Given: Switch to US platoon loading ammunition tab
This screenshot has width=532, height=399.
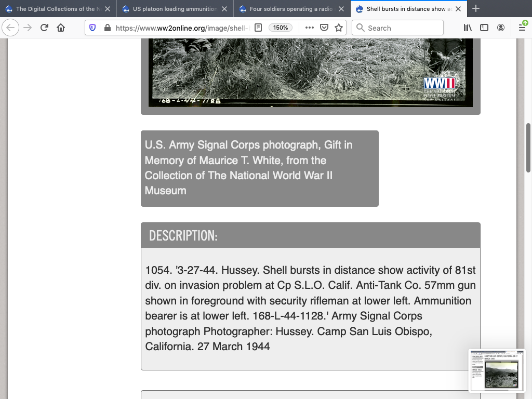Looking at the screenshot, I should [174, 9].
